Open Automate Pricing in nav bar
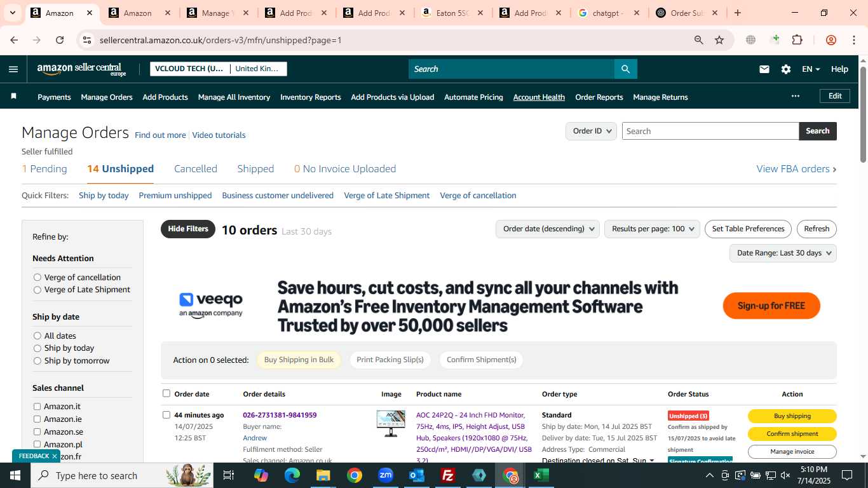 (473, 97)
